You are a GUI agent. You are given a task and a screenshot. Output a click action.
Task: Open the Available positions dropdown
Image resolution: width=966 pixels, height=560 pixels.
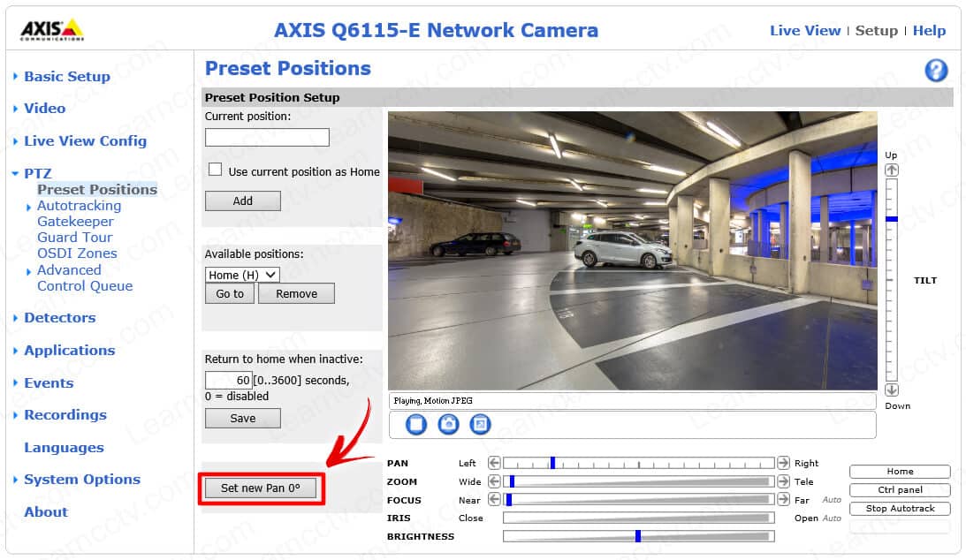click(x=242, y=275)
